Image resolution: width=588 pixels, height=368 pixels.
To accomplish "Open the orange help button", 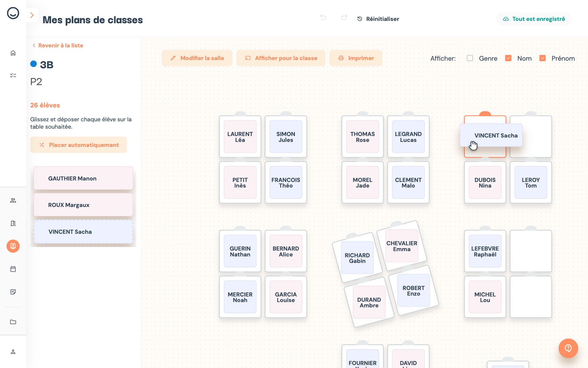I will click(x=568, y=348).
